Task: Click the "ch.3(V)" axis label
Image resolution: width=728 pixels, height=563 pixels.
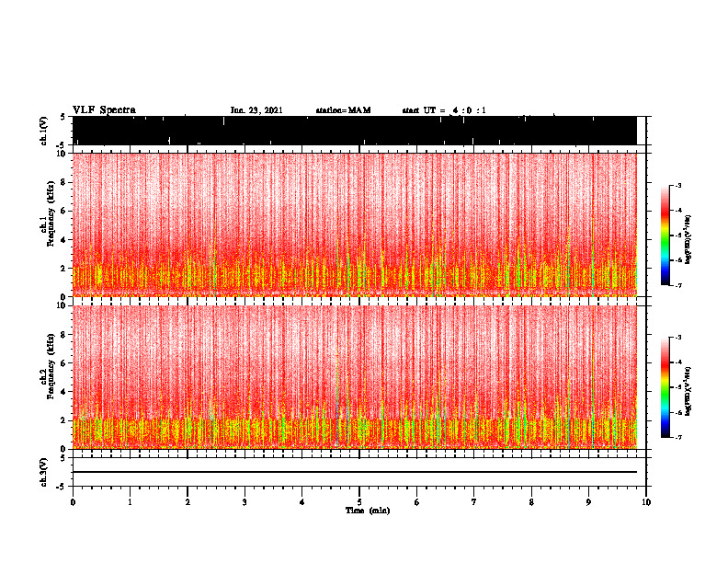Action: (44, 472)
